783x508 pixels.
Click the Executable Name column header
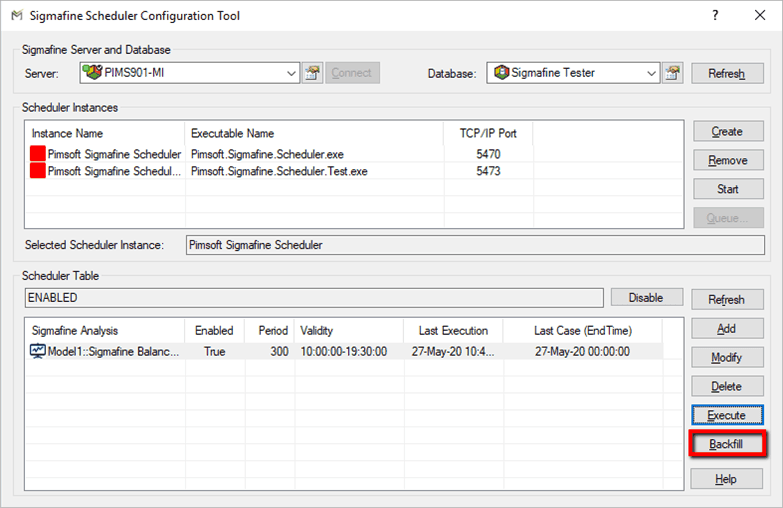point(314,133)
